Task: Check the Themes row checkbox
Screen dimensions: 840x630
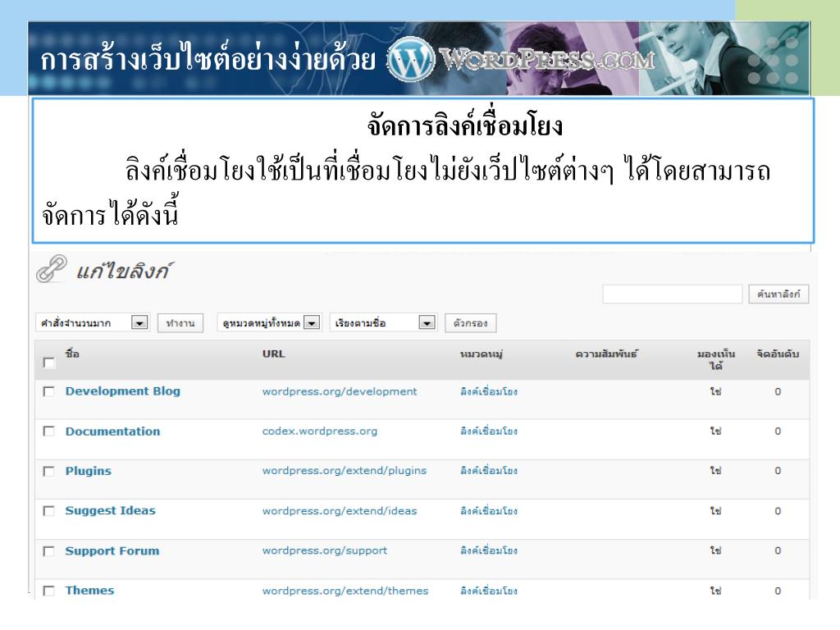Action: pos(48,591)
